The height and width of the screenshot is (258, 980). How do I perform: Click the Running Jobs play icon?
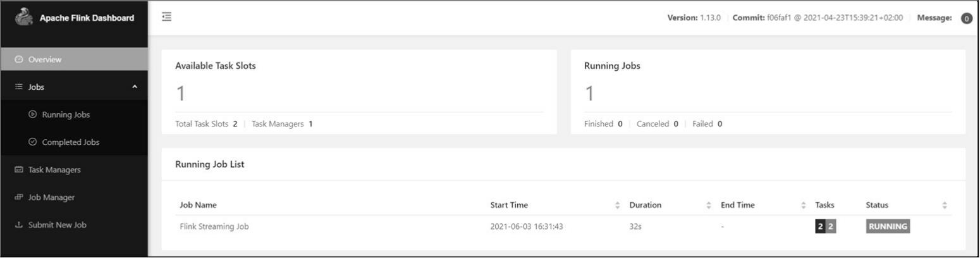pos(33,114)
